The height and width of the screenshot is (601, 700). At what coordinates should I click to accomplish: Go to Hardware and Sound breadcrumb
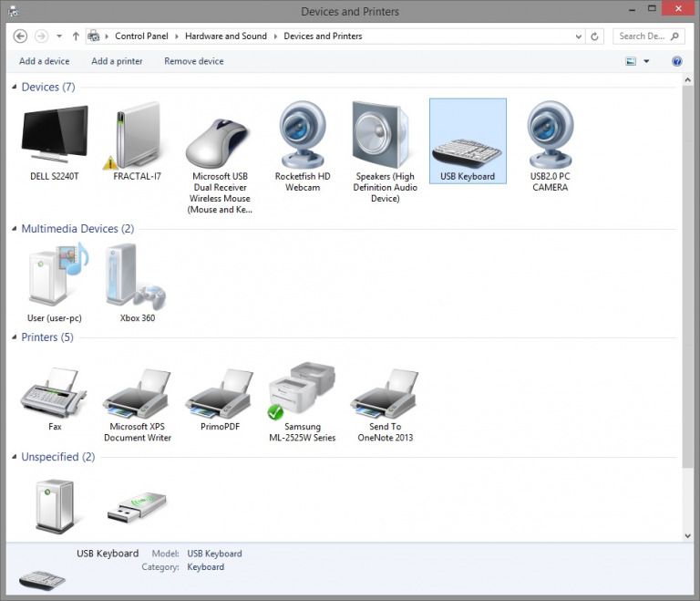pos(226,36)
